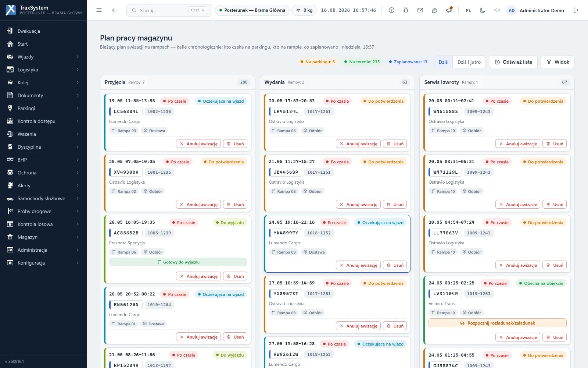Delete the XV49300V entry with Usuń
Screen dimensions: 588x368
(x=235, y=205)
